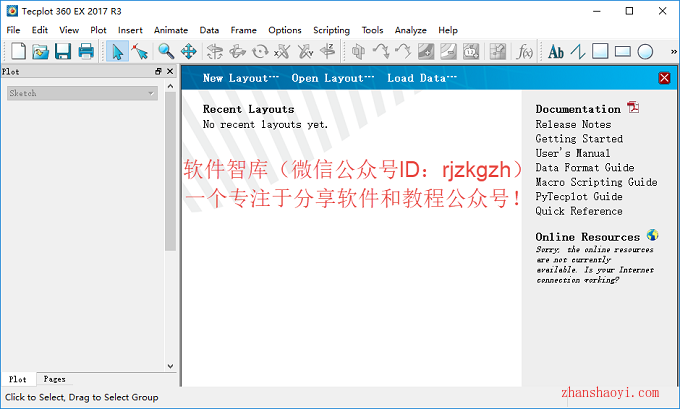Open the Sketch plot type dropdown
The width and height of the screenshot is (680, 409).
82,93
